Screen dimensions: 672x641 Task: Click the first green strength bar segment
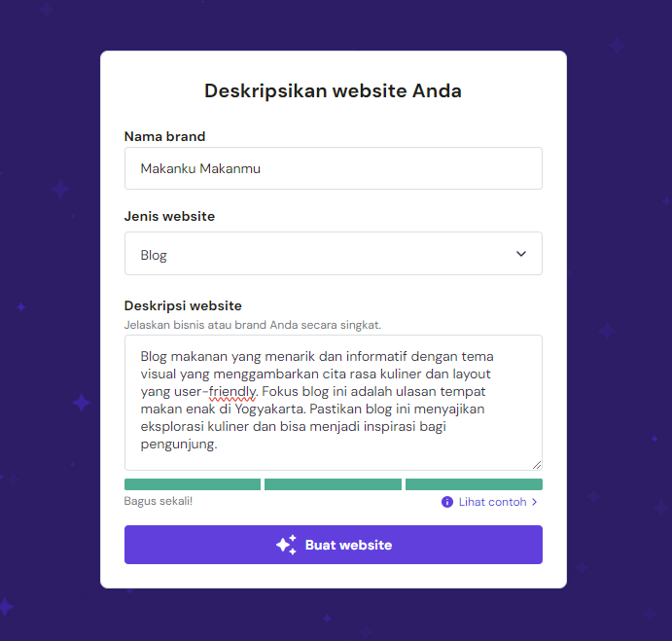[x=193, y=484]
